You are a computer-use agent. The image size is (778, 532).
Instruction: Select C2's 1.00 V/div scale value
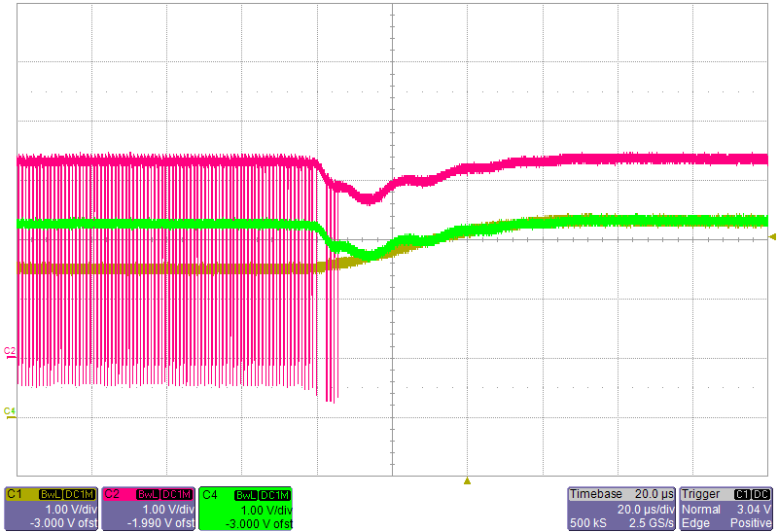pyautogui.click(x=168, y=510)
